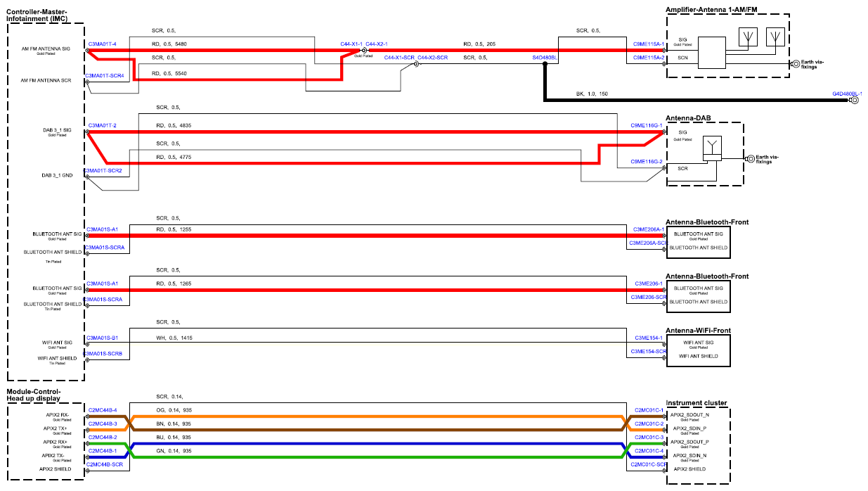
Task: Click pin label 'APIX2_SDOUT_N'
Action: click(x=690, y=415)
